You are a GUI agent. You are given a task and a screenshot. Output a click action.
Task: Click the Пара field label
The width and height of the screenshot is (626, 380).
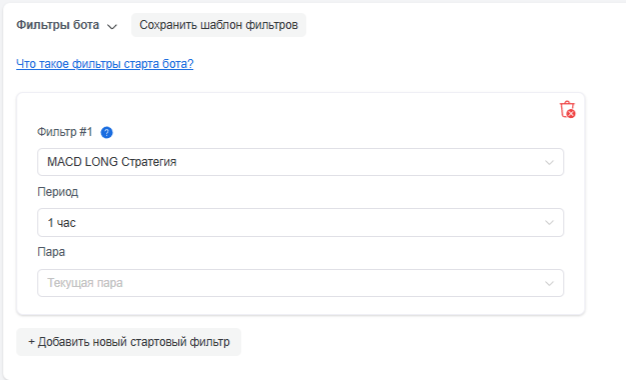pos(51,252)
